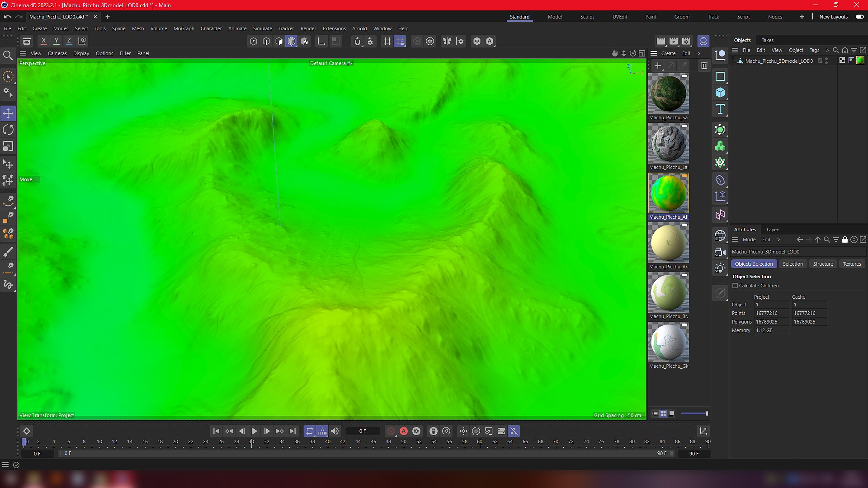Image resolution: width=868 pixels, height=488 pixels.
Task: Toggle loop playback mode button
Action: [309, 431]
